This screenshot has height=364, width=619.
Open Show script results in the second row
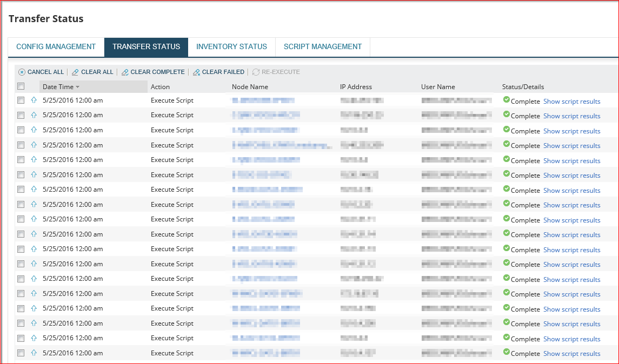coord(571,116)
